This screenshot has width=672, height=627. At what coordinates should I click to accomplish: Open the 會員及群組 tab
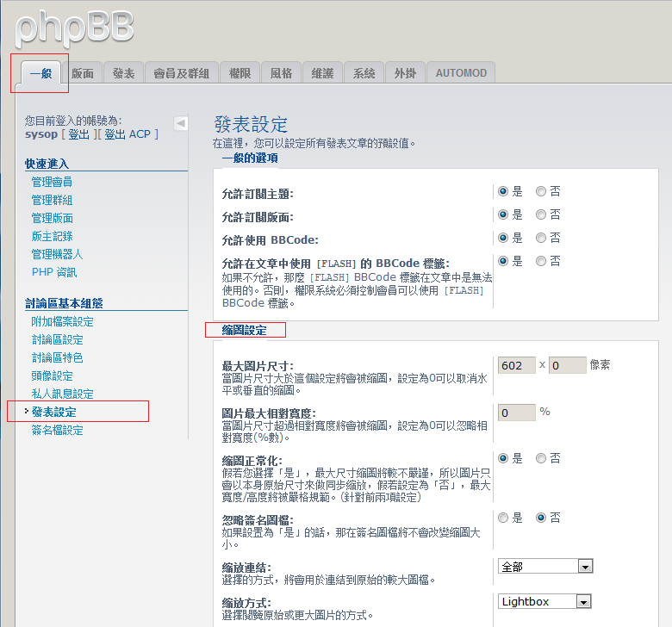pos(181,73)
